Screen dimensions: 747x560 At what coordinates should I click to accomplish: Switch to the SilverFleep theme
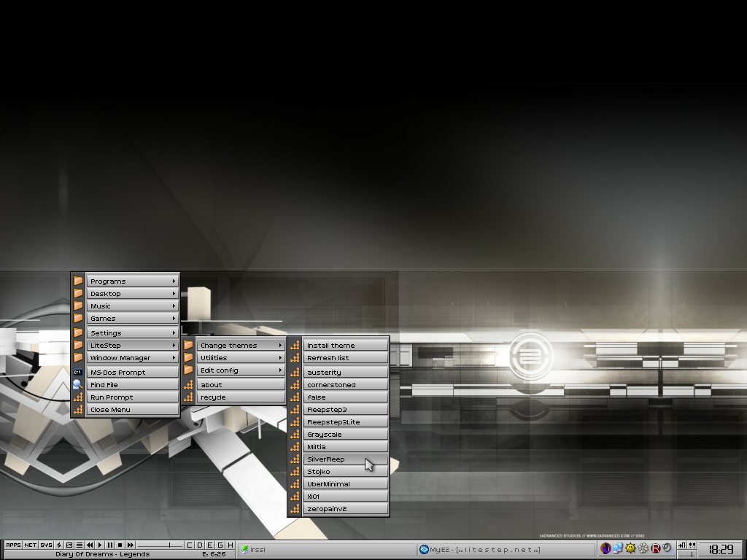coord(346,459)
